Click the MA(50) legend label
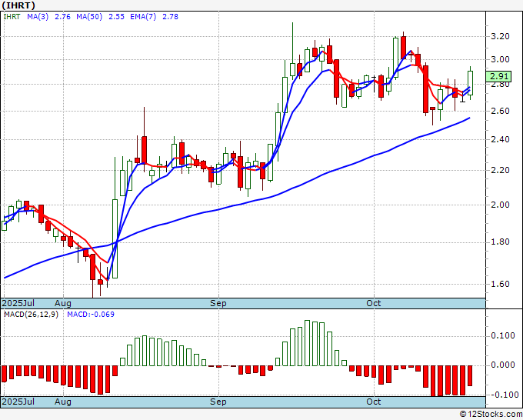 [x=89, y=17]
